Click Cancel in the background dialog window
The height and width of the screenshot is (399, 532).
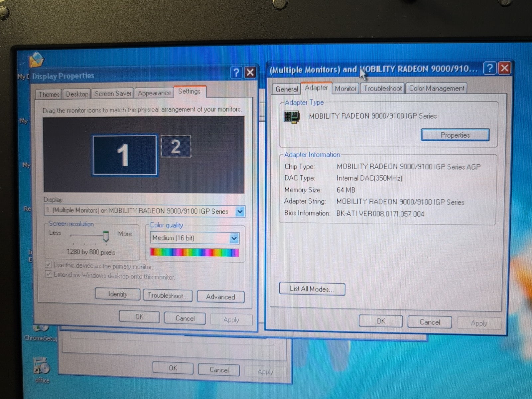tap(219, 370)
